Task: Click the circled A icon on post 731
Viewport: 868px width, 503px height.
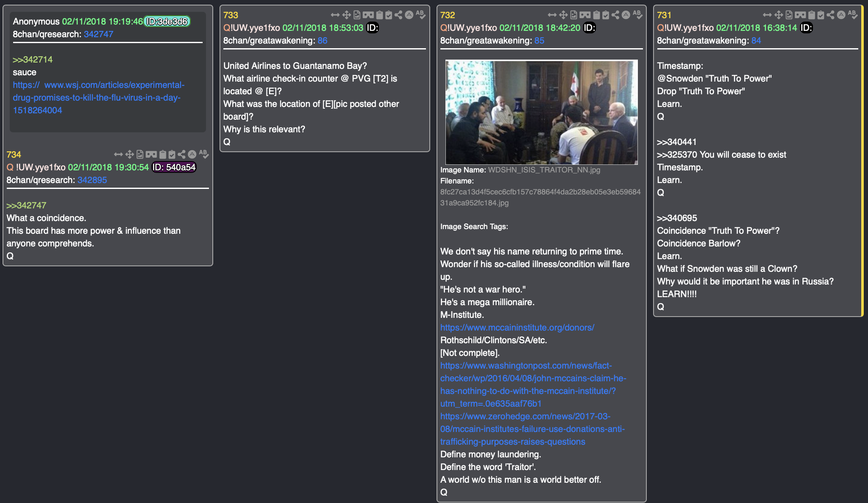Action: pyautogui.click(x=841, y=15)
